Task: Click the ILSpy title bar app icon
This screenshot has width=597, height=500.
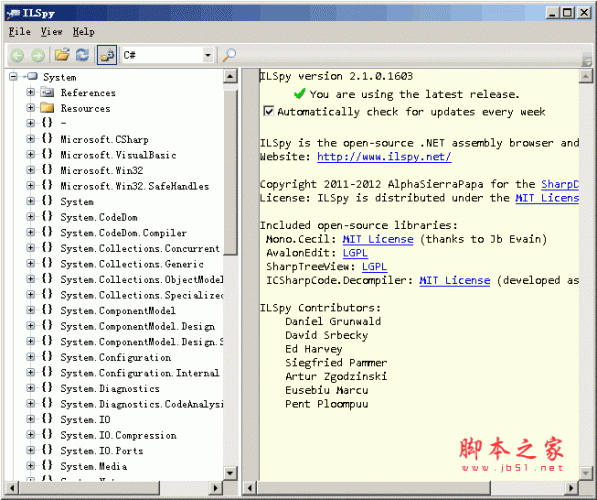Action: 13,13
